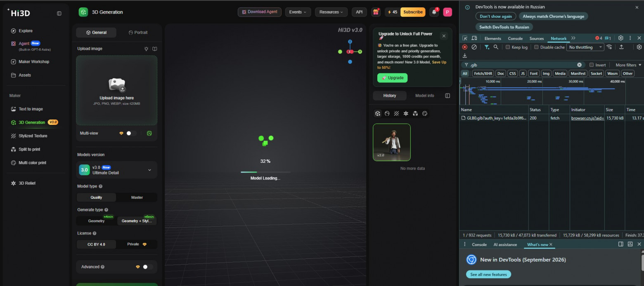
Task: Click the green multi-view edit icon
Action: [149, 133]
